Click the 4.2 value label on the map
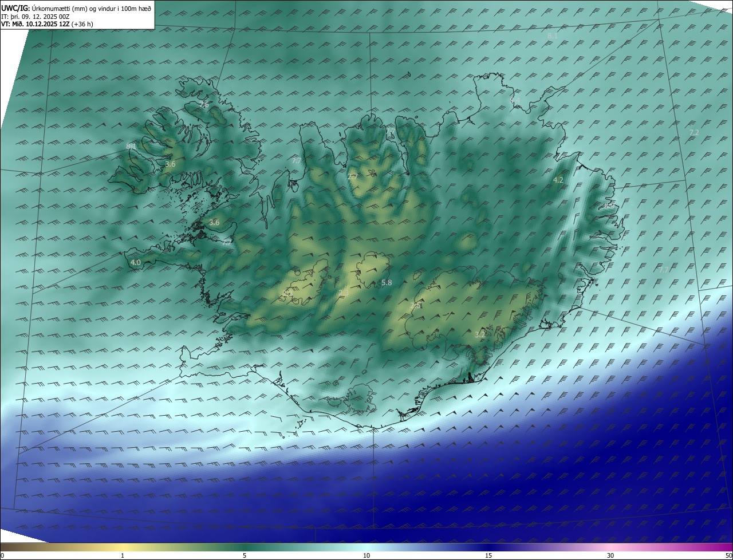733x560 pixels. 558,180
